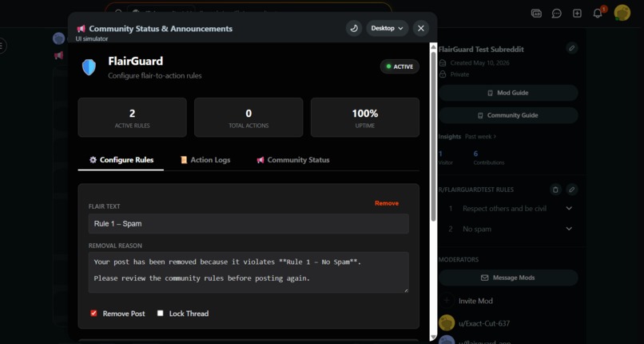This screenshot has height=344, width=644.
Task: Click the Total Actions stat card
Action: 248,117
